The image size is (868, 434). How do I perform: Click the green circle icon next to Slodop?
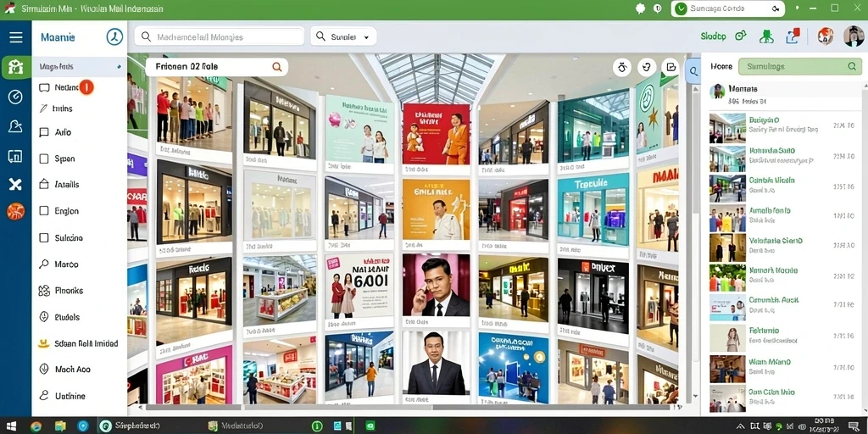pos(740,36)
